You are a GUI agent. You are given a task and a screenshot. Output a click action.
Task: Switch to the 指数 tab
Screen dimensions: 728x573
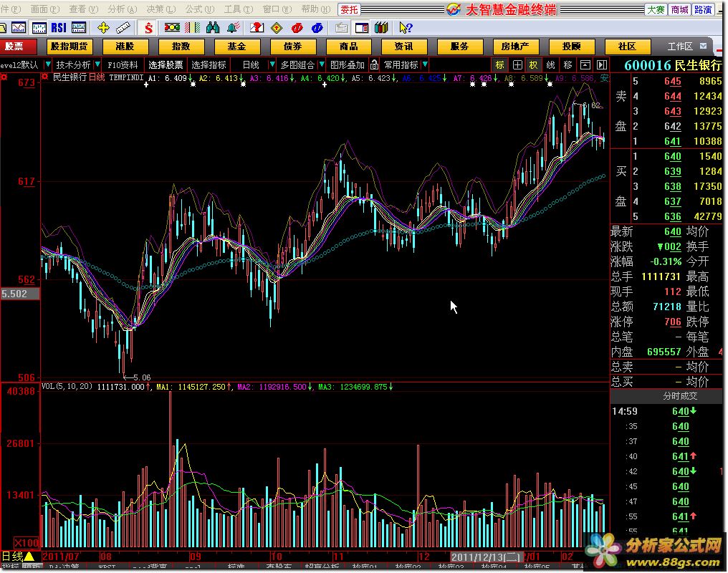click(181, 46)
